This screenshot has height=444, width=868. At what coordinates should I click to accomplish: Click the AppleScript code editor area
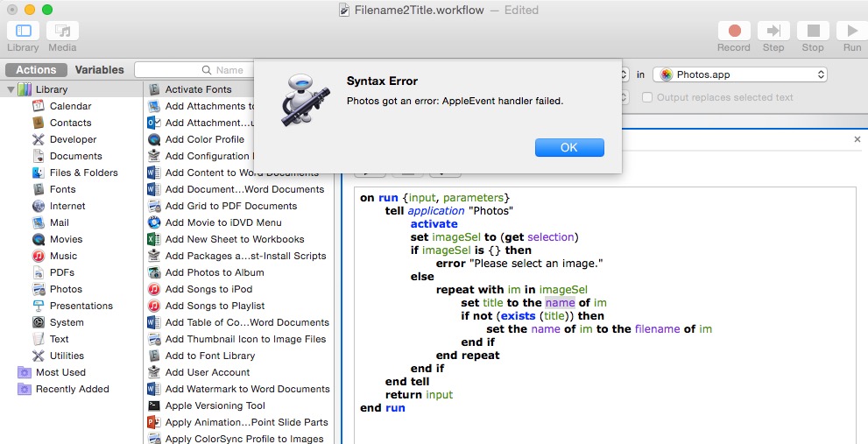click(605, 315)
